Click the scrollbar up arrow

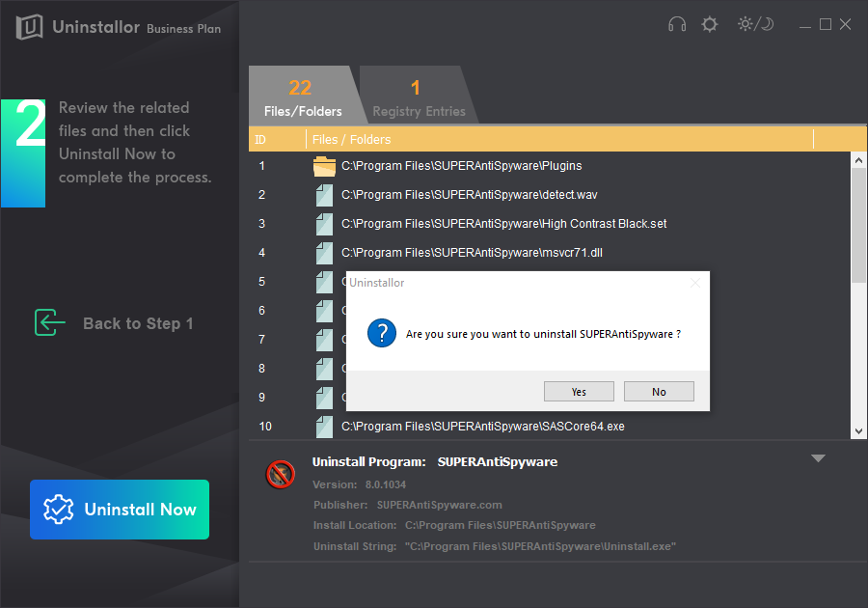(858, 160)
